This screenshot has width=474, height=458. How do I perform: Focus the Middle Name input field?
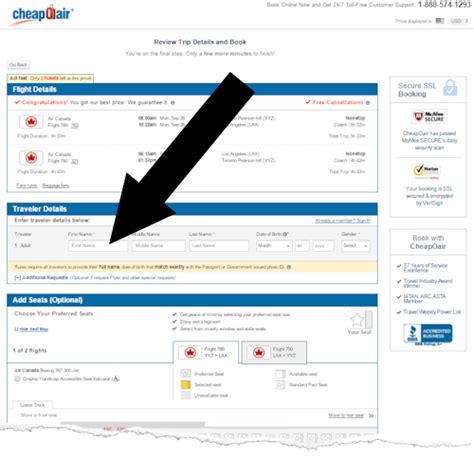[x=158, y=246]
